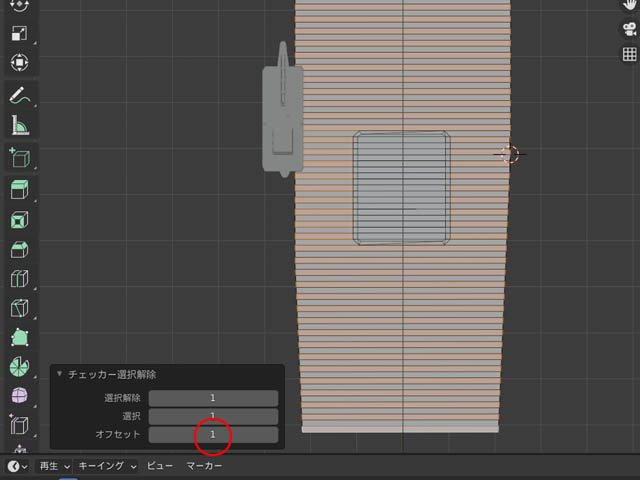The height and width of the screenshot is (480, 640).
Task: Click the 選択 value field
Action: [213, 416]
